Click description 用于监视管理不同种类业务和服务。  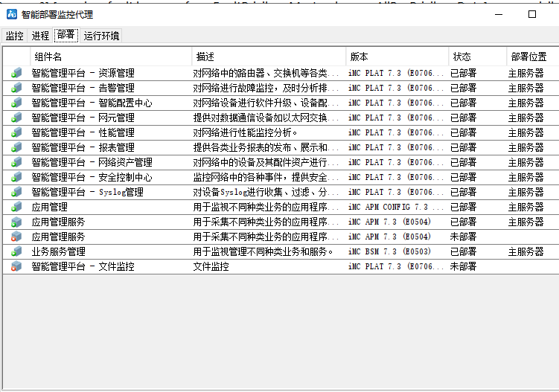pyautogui.click(x=263, y=251)
